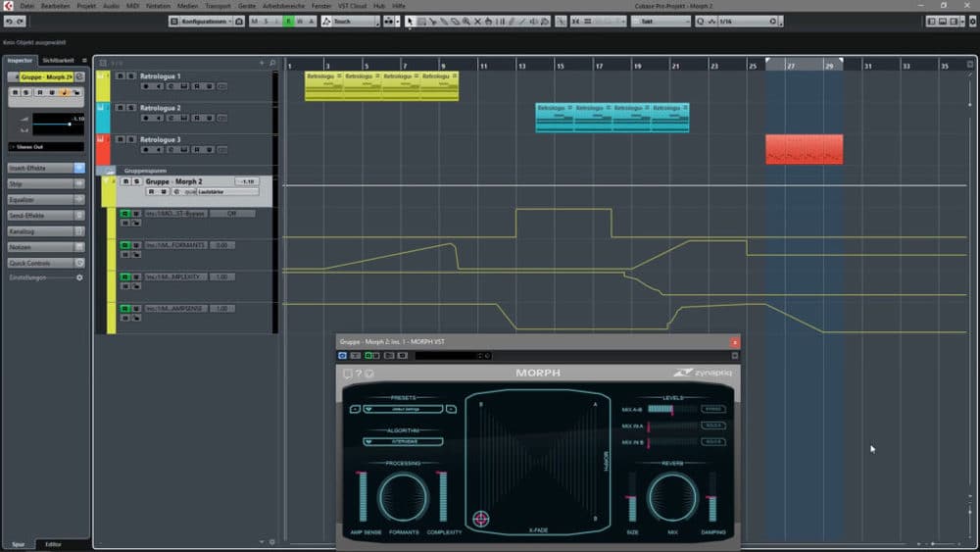The width and height of the screenshot is (980, 552).
Task: Select the Object Selection arrow tool
Action: point(410,22)
